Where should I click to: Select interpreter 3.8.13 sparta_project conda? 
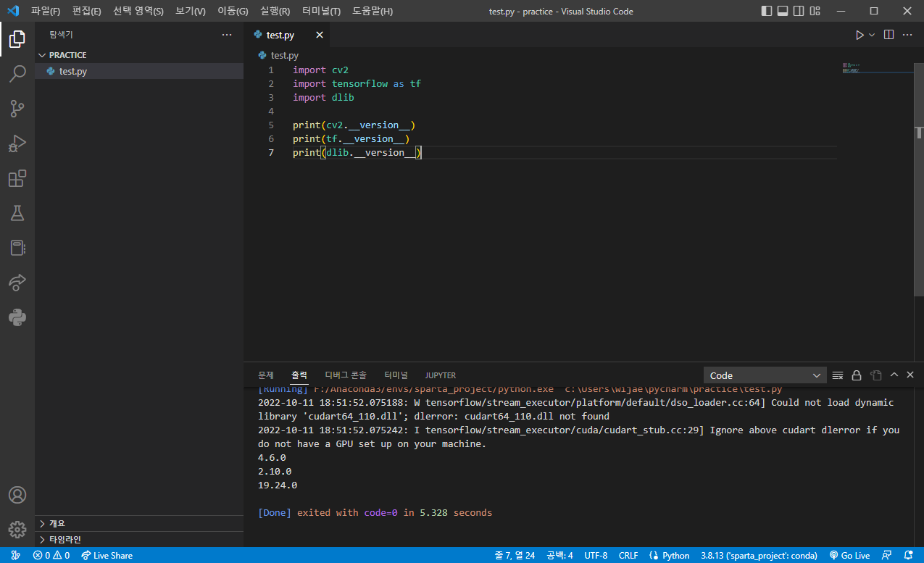click(759, 555)
